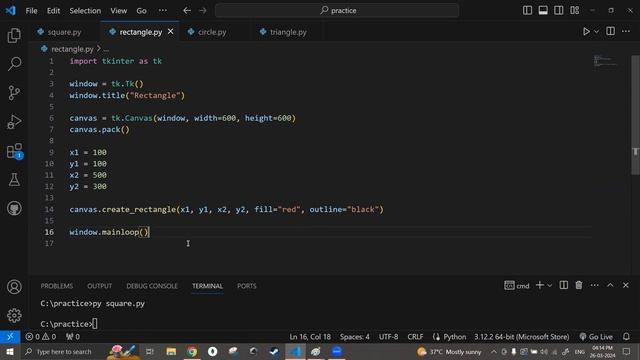The height and width of the screenshot is (360, 640).
Task: Open the View menu
Action: pos(118,11)
